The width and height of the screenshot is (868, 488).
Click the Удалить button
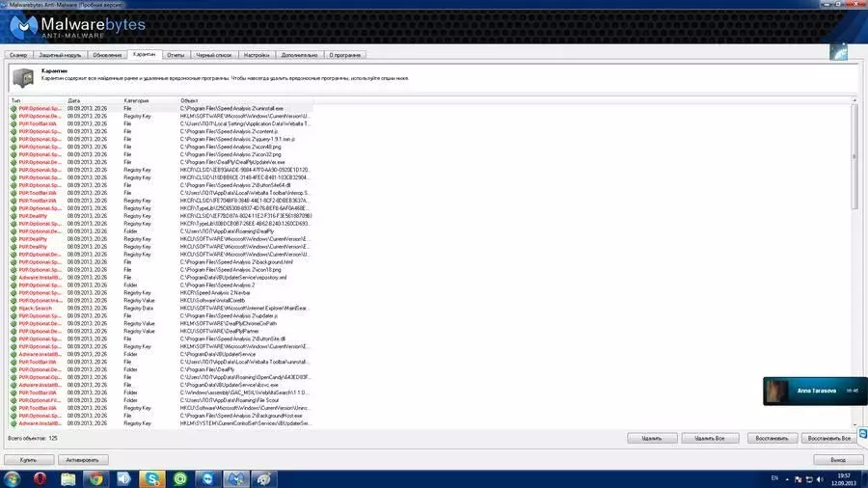pyautogui.click(x=652, y=438)
